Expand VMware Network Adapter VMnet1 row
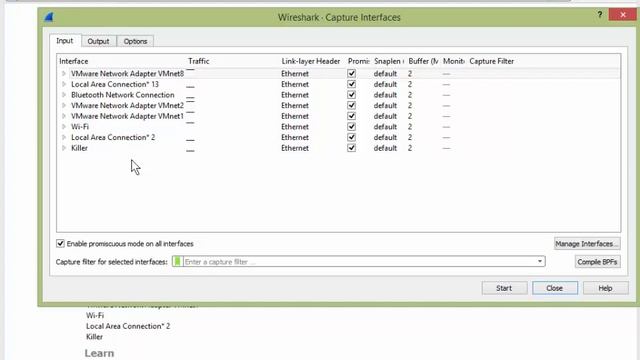The height and width of the screenshot is (360, 640). pos(64,116)
